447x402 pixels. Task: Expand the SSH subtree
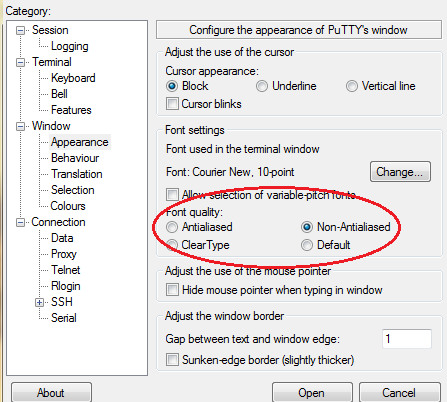click(39, 302)
